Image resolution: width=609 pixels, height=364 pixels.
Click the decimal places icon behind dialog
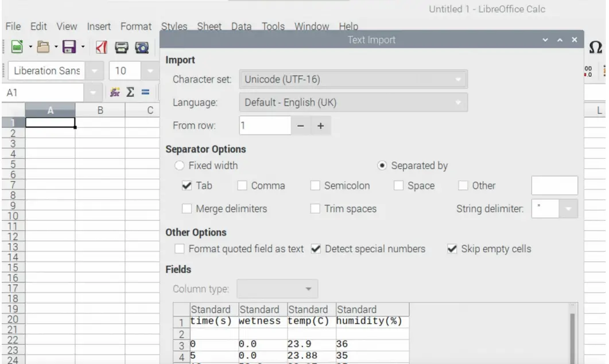[588, 71]
